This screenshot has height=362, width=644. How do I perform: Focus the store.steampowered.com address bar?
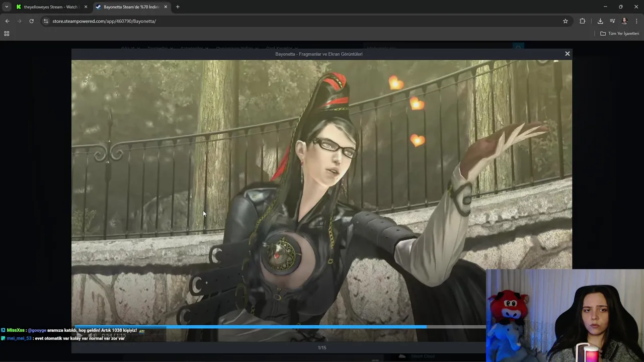point(304,21)
